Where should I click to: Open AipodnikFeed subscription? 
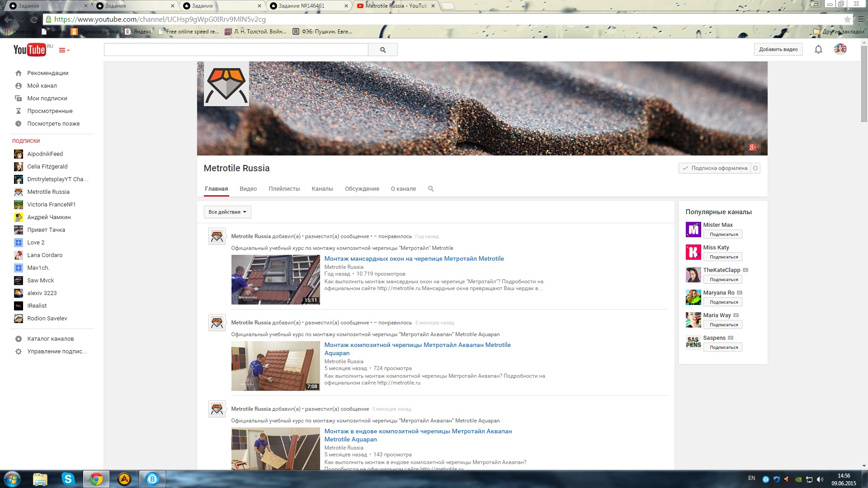[x=45, y=154]
